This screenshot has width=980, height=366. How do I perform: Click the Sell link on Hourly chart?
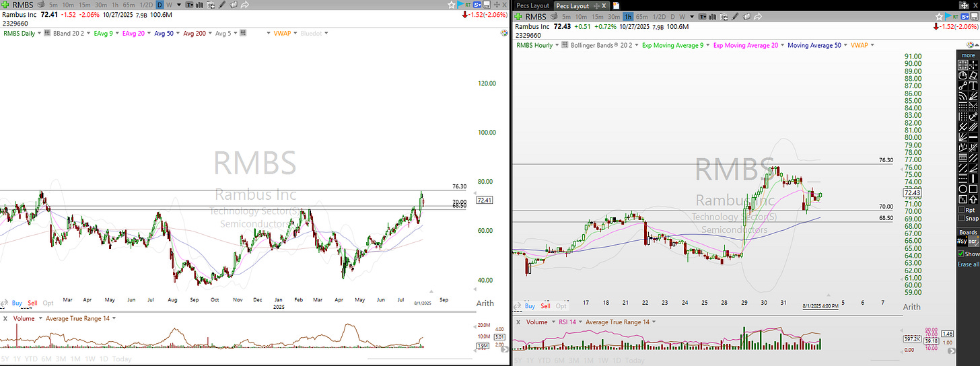545,306
